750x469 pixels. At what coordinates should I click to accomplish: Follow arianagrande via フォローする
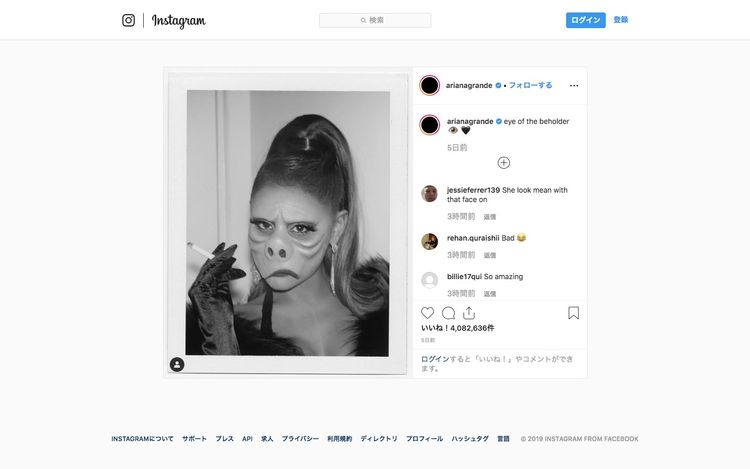click(x=531, y=85)
